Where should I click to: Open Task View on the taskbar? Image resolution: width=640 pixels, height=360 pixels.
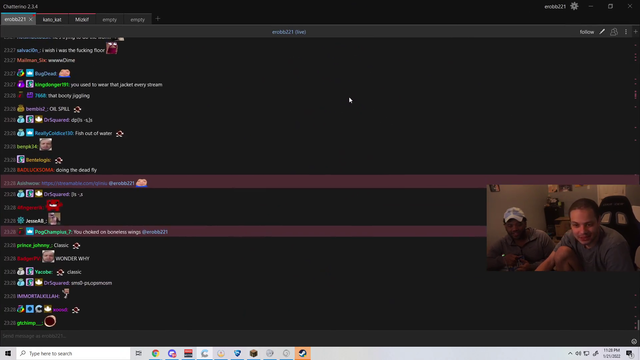tap(139, 353)
